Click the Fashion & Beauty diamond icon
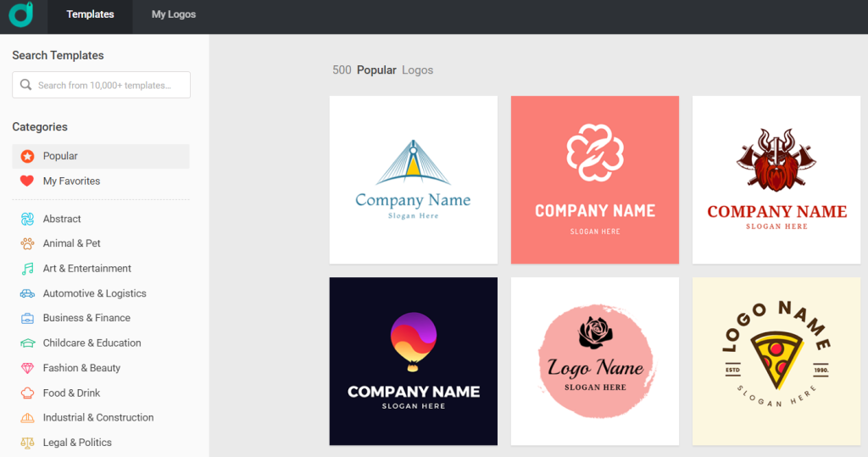The height and width of the screenshot is (457, 868). pos(27,368)
